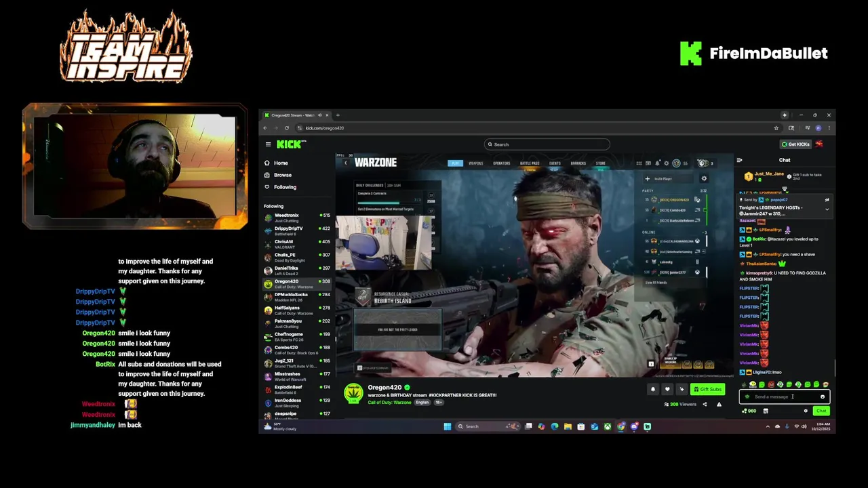Open DrippyDripTV channel in Following list
Viewport: 868px width, 488px height.
coord(297,230)
